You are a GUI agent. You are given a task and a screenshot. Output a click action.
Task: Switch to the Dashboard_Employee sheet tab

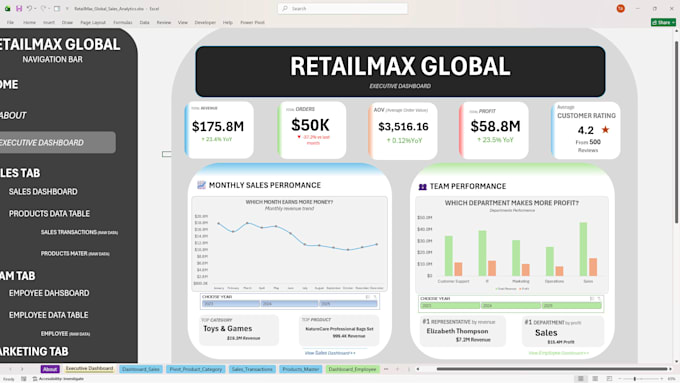click(352, 369)
